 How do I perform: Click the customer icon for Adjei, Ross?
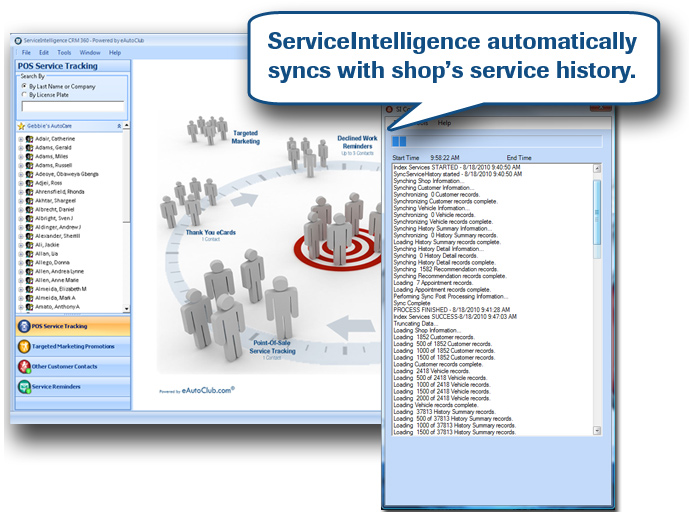pos(29,183)
